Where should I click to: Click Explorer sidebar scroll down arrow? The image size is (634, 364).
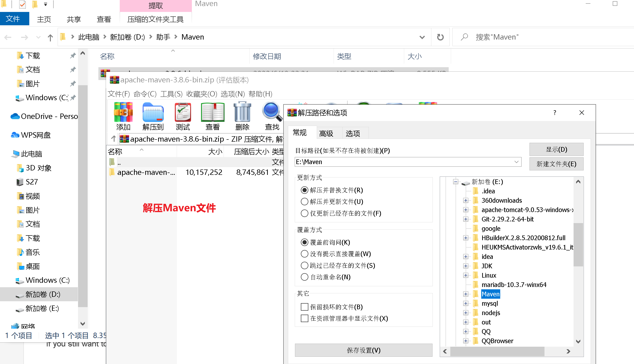tap(83, 324)
